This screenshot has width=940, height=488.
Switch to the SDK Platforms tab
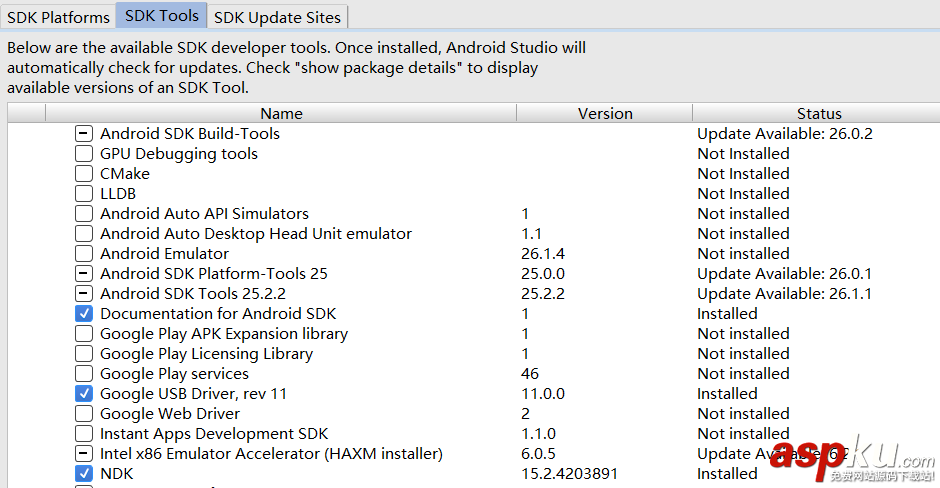tap(58, 17)
